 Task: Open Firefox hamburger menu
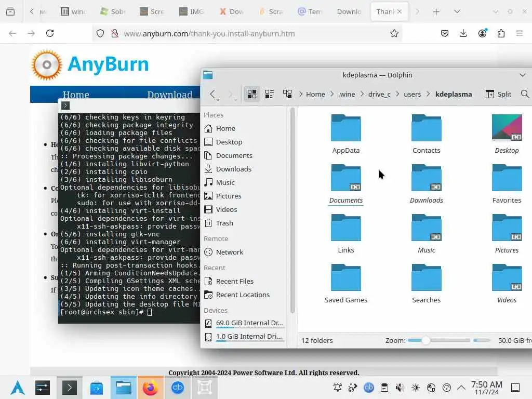(x=520, y=33)
